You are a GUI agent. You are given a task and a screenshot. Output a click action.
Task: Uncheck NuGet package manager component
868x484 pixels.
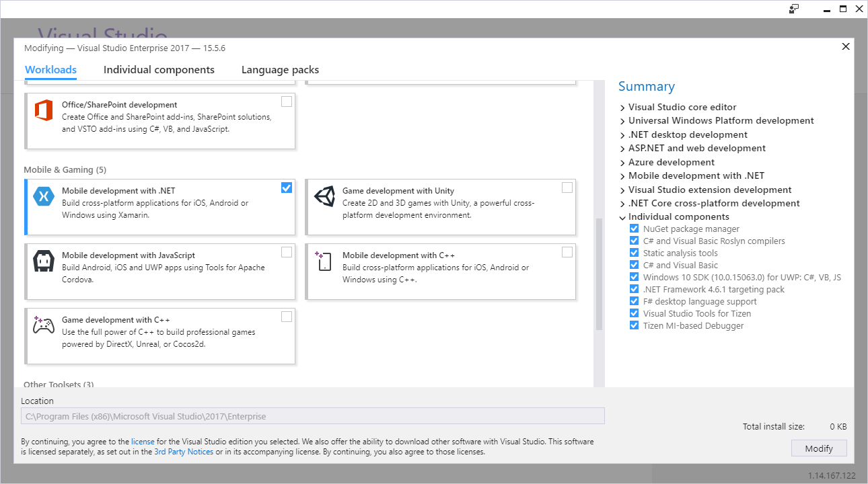(634, 229)
